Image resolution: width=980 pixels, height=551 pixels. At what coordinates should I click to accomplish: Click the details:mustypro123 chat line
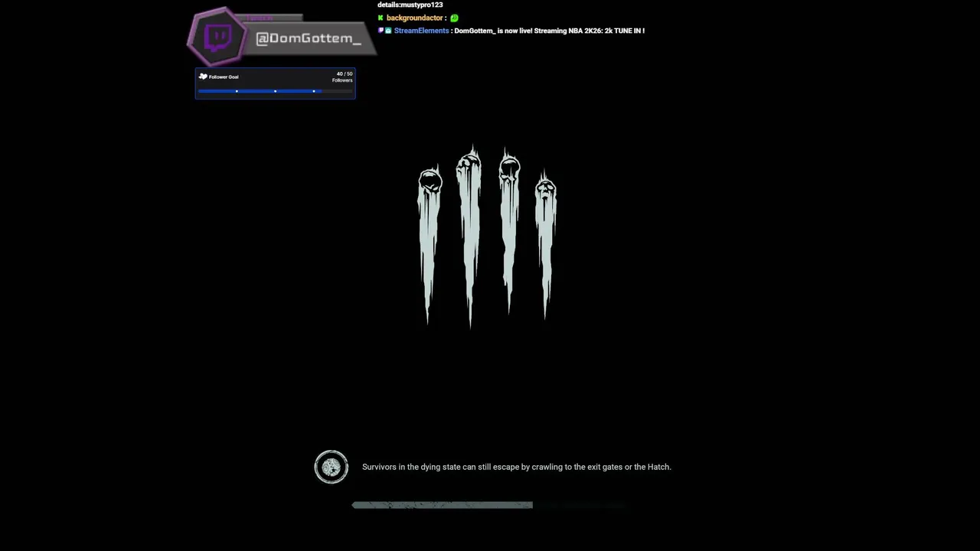(x=410, y=5)
